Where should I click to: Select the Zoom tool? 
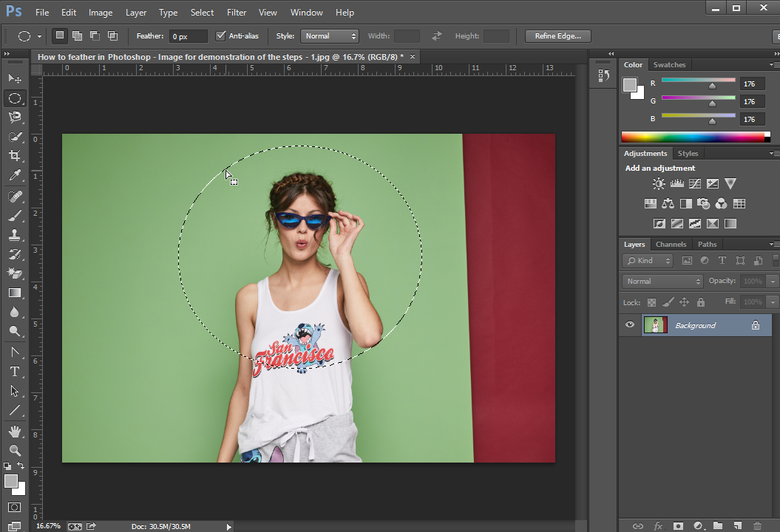point(16,451)
